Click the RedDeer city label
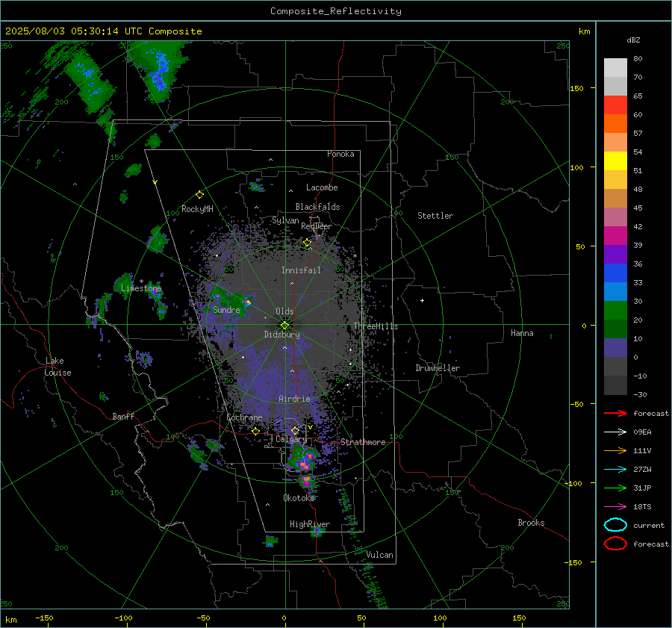This screenshot has width=672, height=628. [317, 226]
